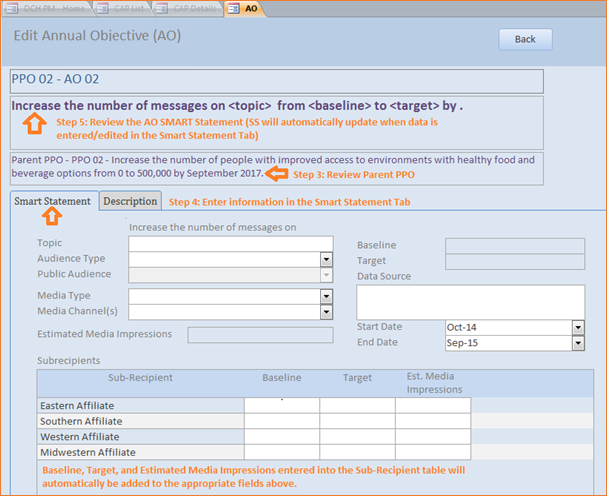Click Midwestern Affiliate Est. Media Impressions cell
This screenshot has width=607, height=496.
coord(433,452)
